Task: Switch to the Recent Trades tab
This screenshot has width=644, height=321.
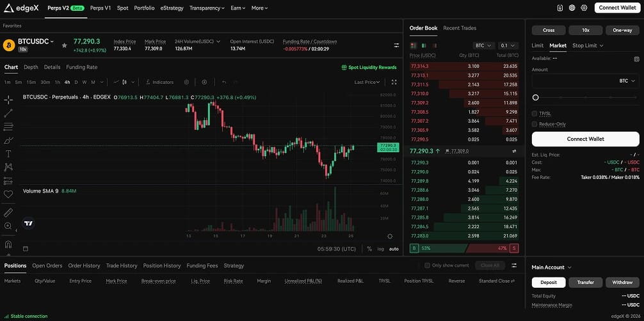Action: tap(460, 28)
